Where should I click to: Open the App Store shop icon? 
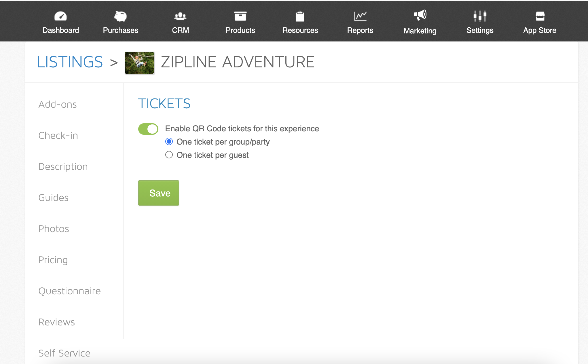(x=540, y=16)
